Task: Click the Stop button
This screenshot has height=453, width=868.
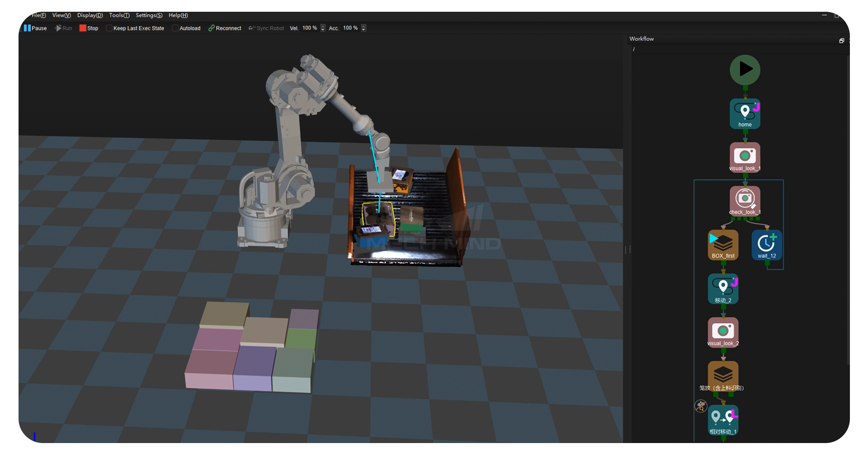Action: tap(89, 28)
